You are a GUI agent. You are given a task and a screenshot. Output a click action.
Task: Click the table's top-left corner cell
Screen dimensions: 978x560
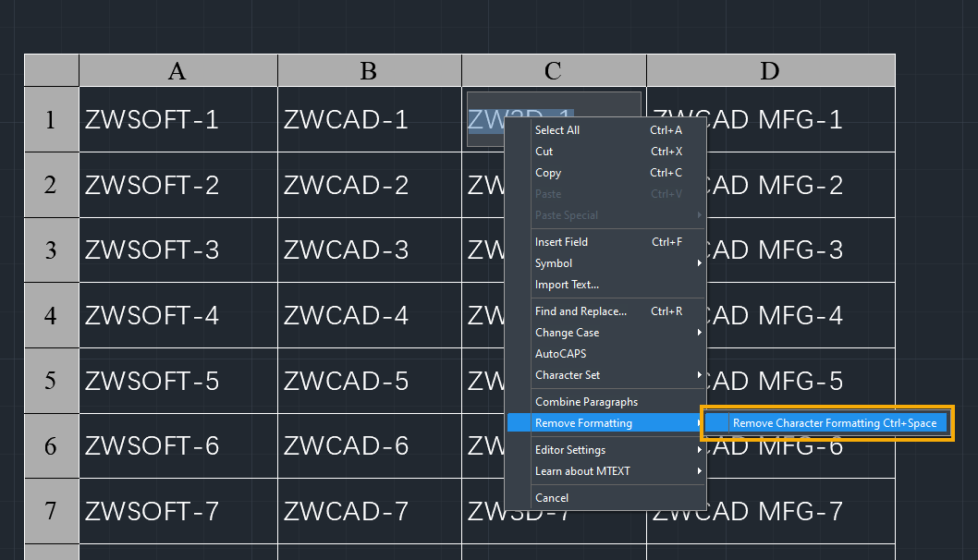point(51,70)
